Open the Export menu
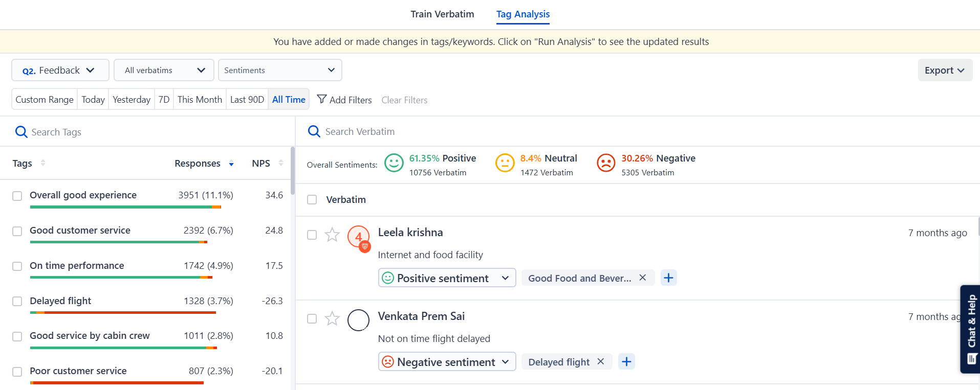 click(944, 70)
